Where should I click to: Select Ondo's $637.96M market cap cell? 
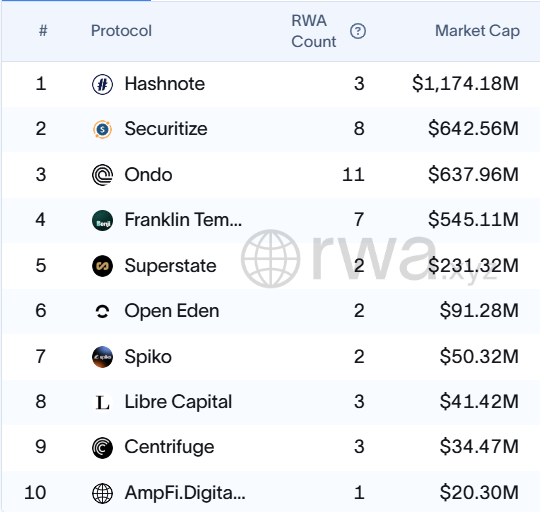tap(473, 175)
